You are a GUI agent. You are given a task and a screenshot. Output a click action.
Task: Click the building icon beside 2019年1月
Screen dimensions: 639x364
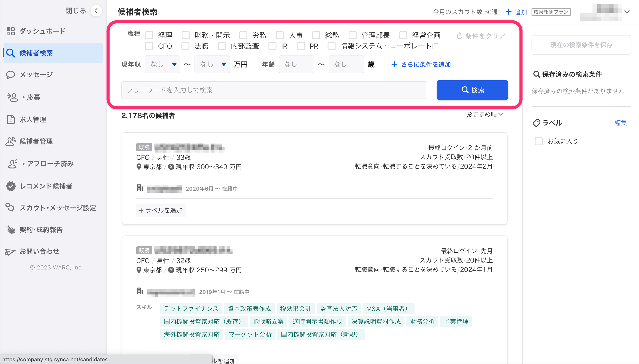click(x=140, y=291)
